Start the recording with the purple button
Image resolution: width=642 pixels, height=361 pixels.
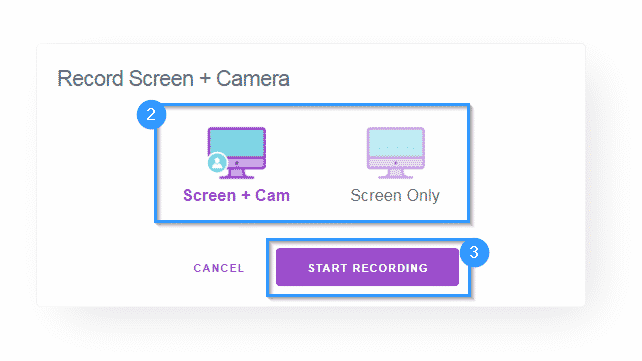point(367,267)
